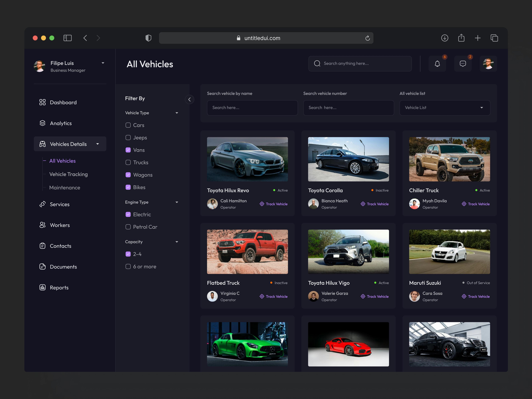The width and height of the screenshot is (532, 399).
Task: Collapse the Capacity filter section
Action: click(177, 242)
